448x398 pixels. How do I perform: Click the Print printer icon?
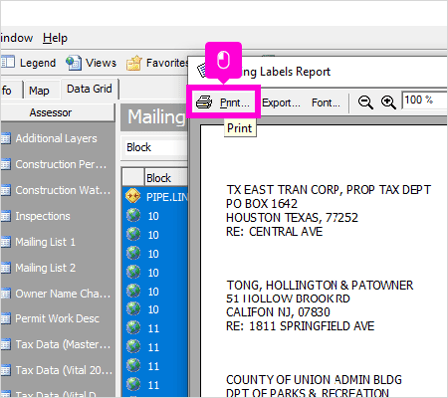pyautogui.click(x=204, y=102)
